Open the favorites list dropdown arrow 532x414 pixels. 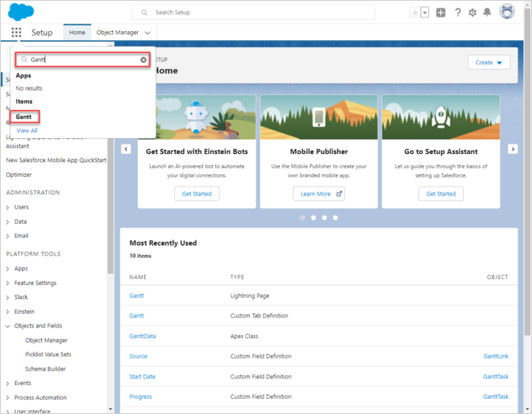(424, 13)
